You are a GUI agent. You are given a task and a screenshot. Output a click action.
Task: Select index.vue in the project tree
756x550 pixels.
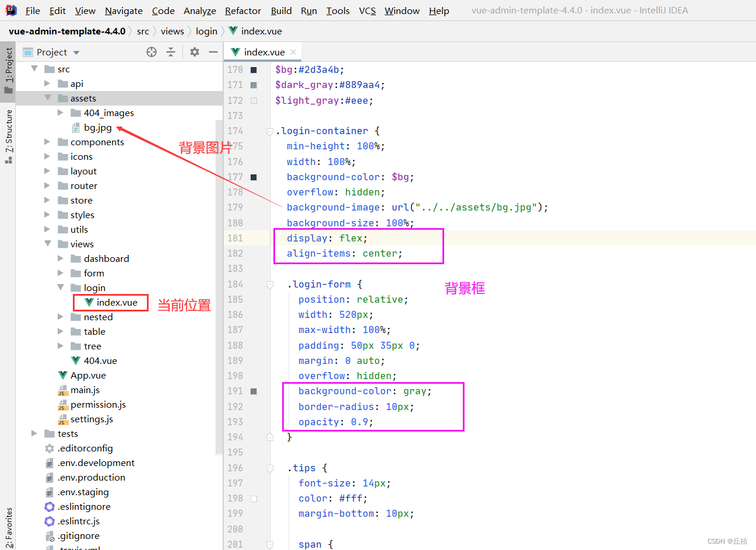click(x=111, y=302)
